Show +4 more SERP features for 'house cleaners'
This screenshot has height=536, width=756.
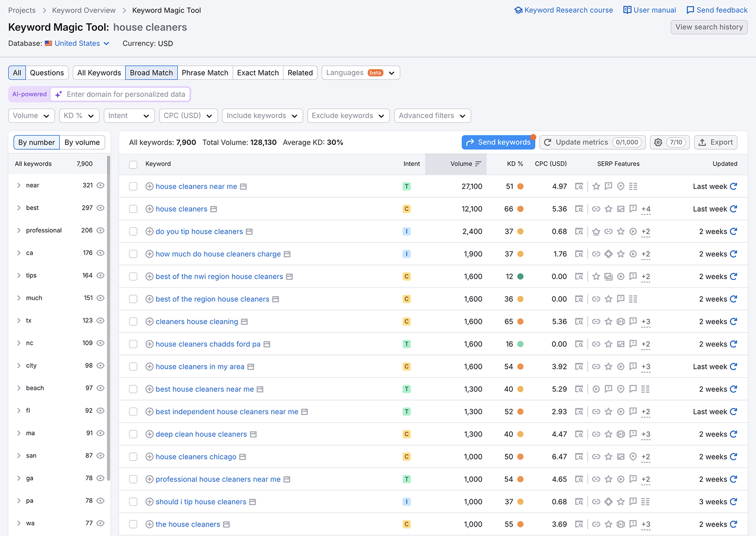(x=646, y=209)
